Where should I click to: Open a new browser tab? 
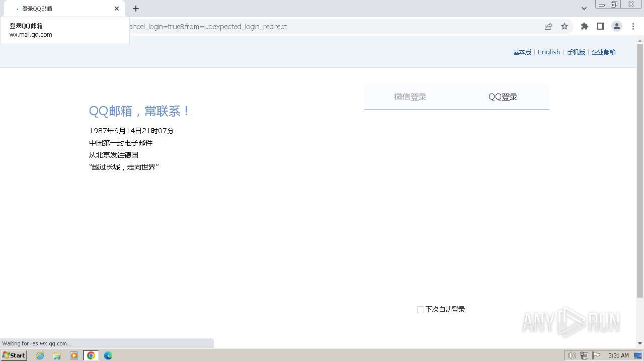136,9
